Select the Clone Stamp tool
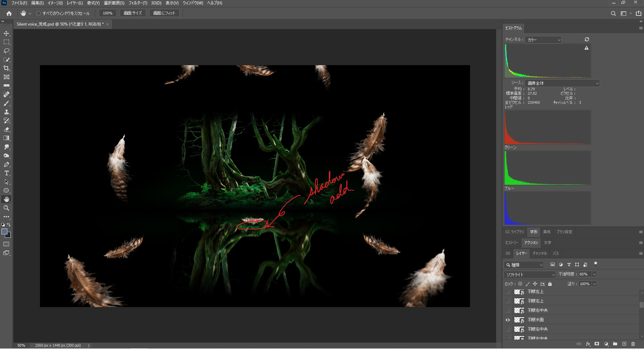644x349 pixels. click(6, 112)
